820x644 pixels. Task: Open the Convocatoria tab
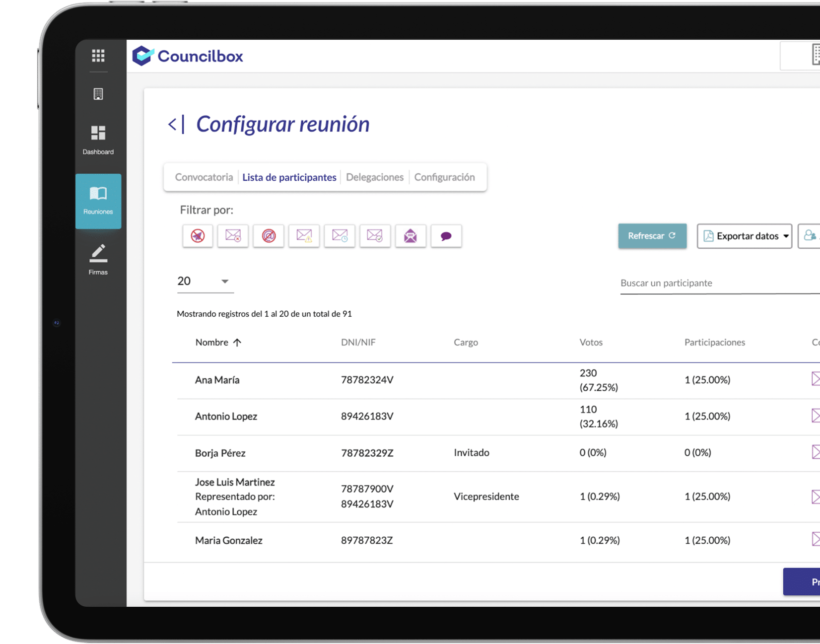click(x=204, y=177)
